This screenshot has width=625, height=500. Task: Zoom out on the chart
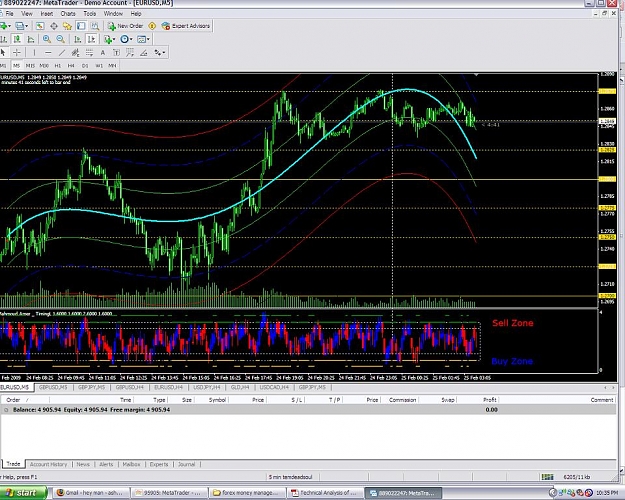[x=60, y=39]
